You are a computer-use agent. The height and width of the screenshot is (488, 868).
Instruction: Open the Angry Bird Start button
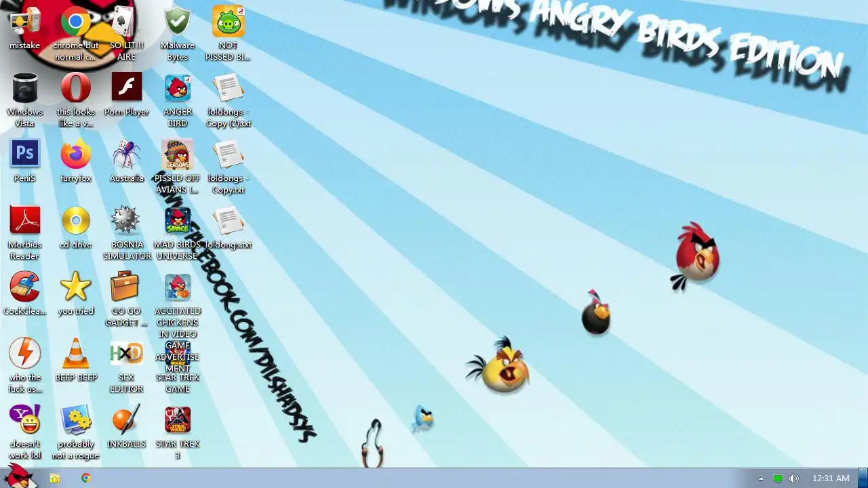(x=19, y=476)
